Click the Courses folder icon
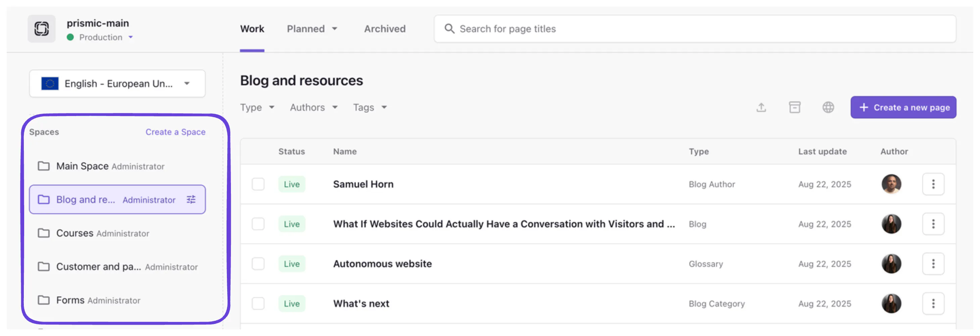The height and width of the screenshot is (336, 980). click(x=44, y=233)
